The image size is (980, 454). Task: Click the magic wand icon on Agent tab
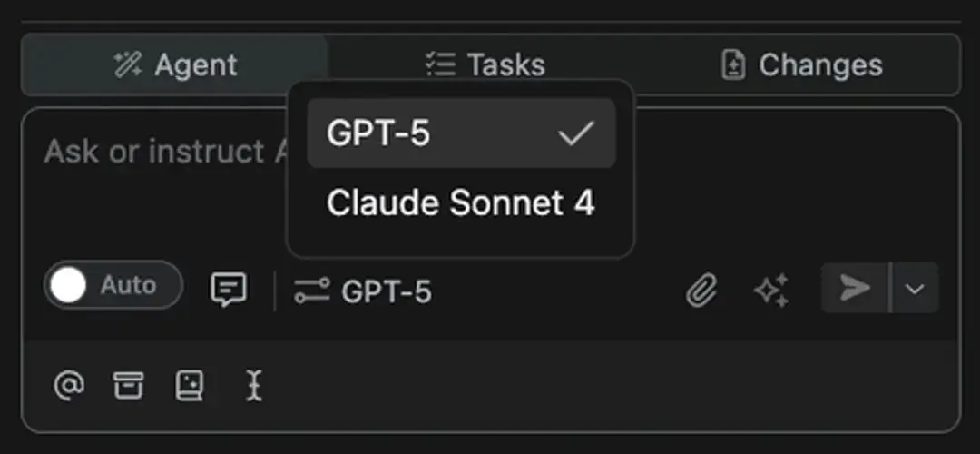[x=128, y=65]
